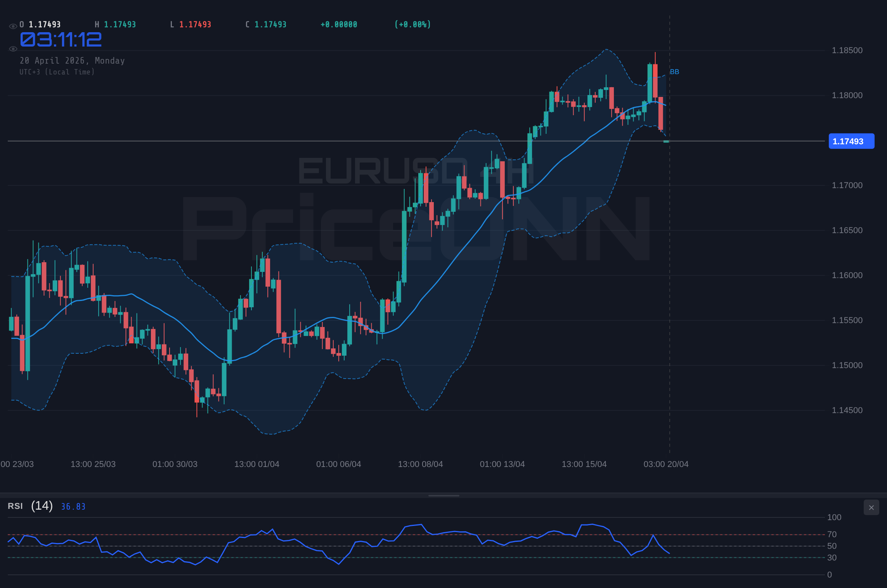Click the RSI 50 level label

(832, 546)
